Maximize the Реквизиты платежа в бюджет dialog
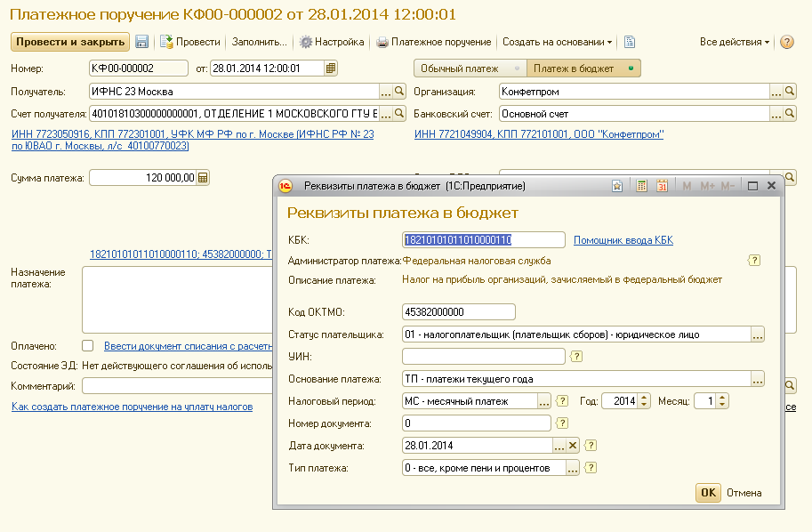The width and height of the screenshot is (812, 532). (x=752, y=186)
